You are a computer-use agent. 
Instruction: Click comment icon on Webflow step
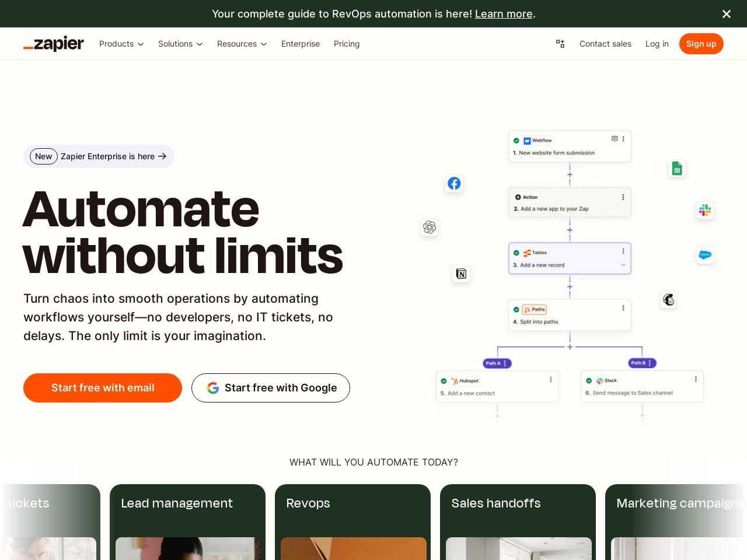coord(615,139)
